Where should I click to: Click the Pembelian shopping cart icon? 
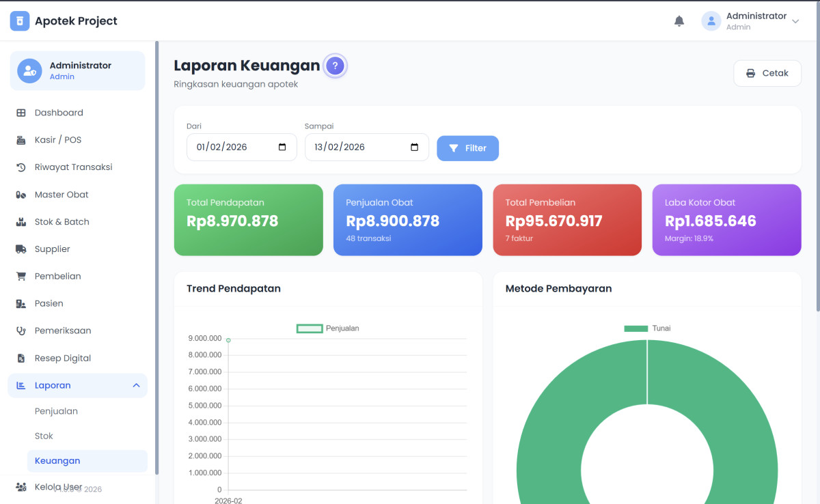[x=21, y=277]
